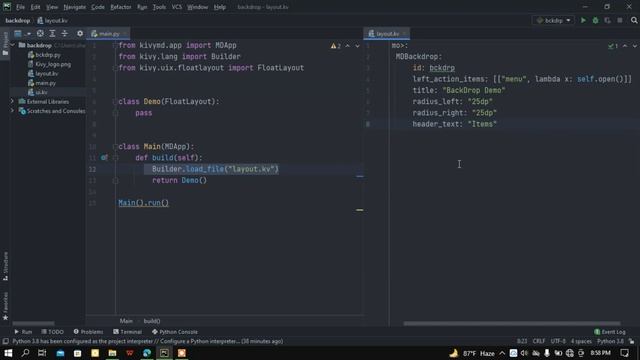
Task: Open the bckdrp run configuration dropdown
Action: coord(553,20)
